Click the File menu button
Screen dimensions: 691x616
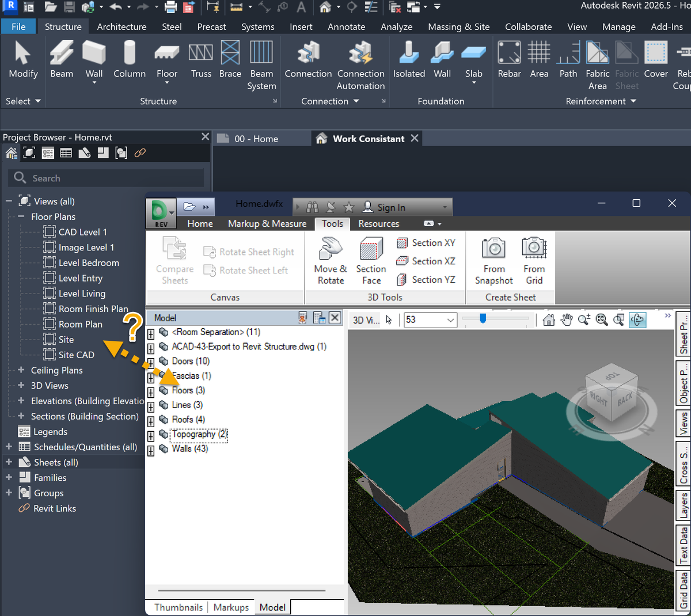coord(18,26)
